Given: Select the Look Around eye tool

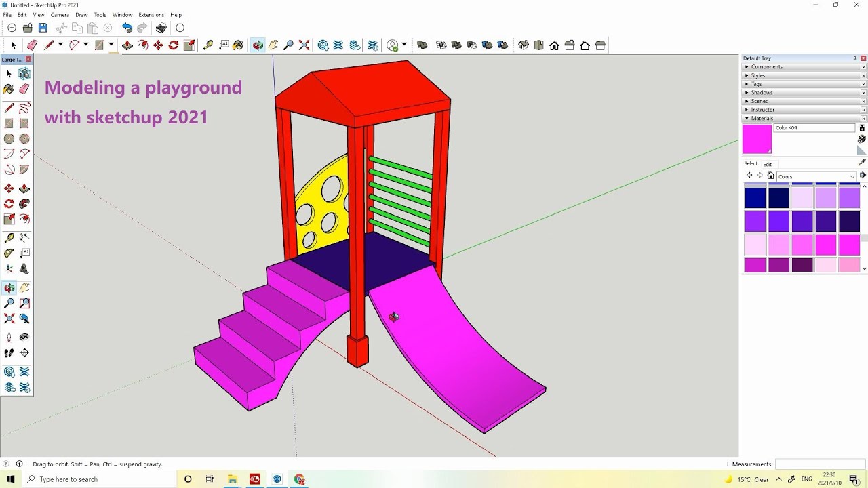Looking at the screenshot, I should click(x=24, y=337).
